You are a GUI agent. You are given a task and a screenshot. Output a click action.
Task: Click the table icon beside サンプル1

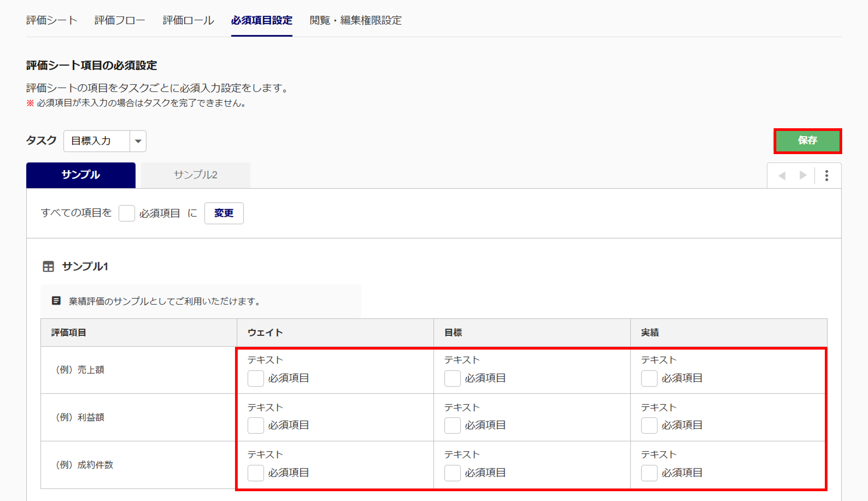(x=48, y=267)
